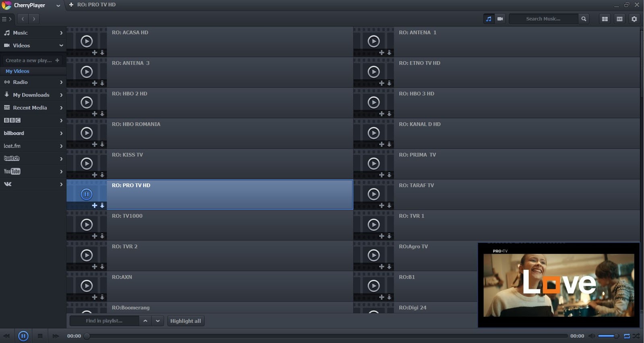Expand the Radio section

pyautogui.click(x=33, y=82)
